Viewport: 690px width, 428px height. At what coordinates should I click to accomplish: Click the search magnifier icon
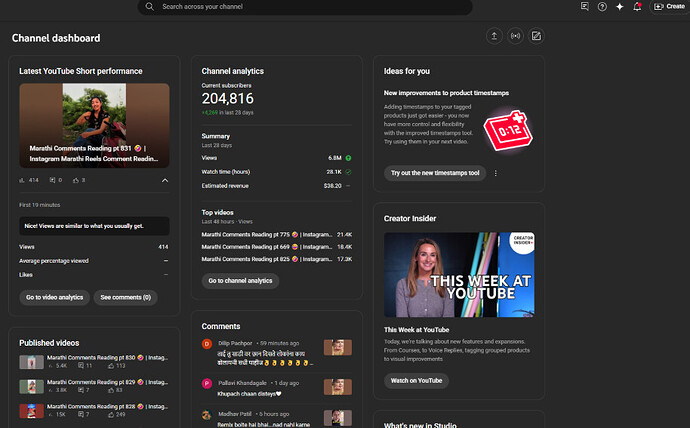point(150,6)
